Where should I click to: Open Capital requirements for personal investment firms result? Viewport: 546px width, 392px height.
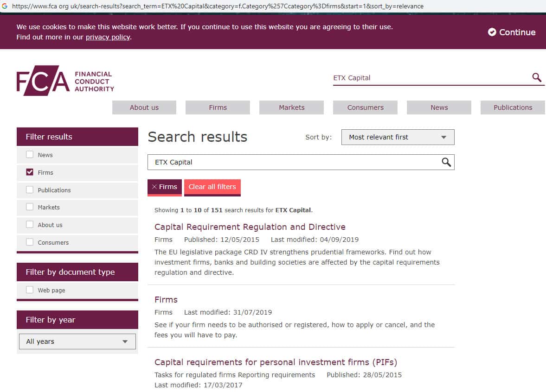pyautogui.click(x=276, y=362)
